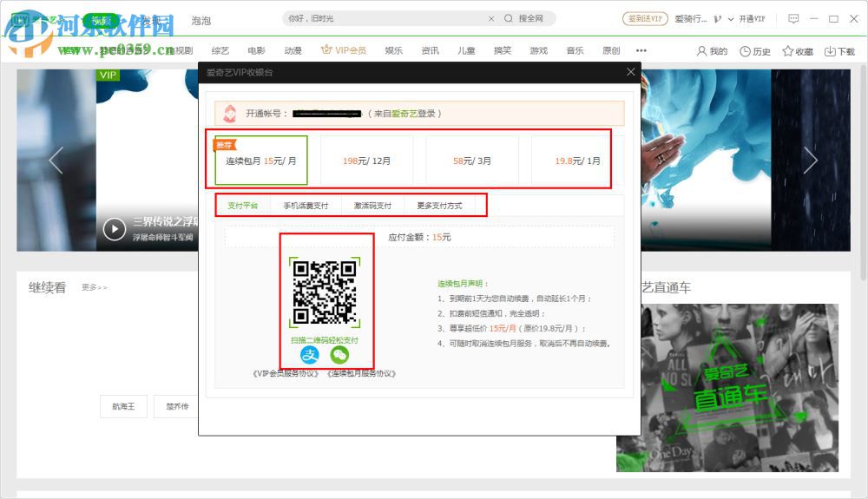Click the Alipay payment icon
This screenshot has width=868, height=499.
tap(310, 355)
